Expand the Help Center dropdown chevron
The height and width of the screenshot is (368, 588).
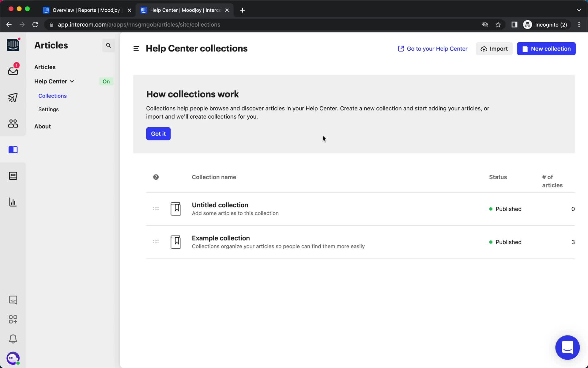72,81
